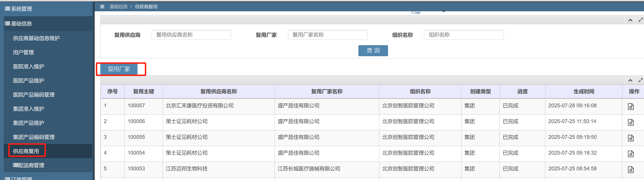
Task: Collapse the results table panel chevron
Action: (x=630, y=80)
